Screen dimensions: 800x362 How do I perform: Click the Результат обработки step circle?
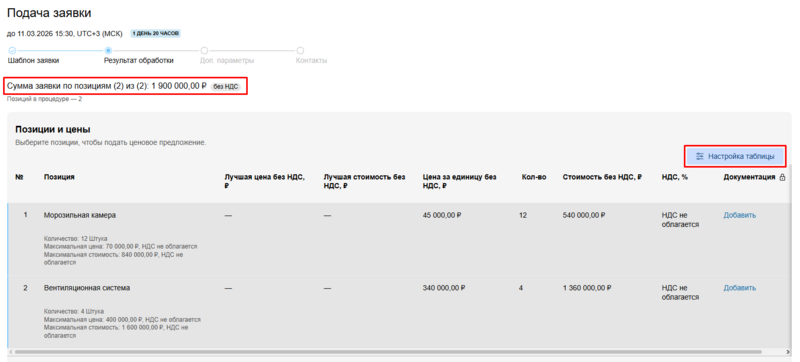pos(108,50)
